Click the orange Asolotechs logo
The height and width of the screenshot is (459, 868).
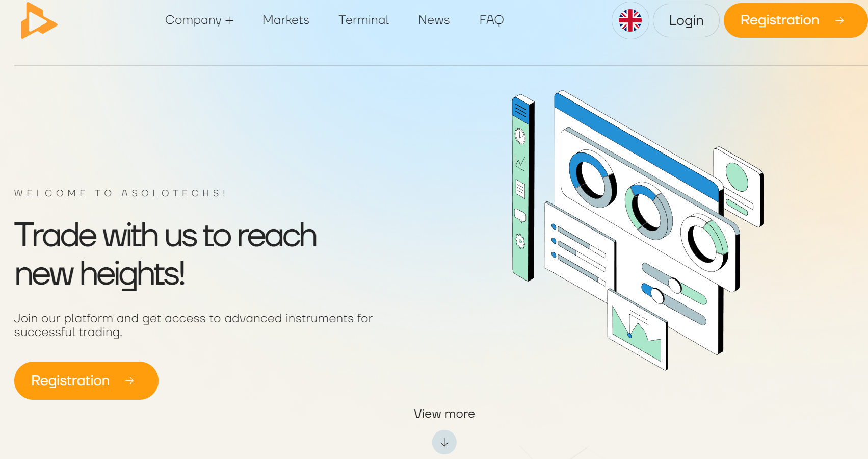(38, 21)
